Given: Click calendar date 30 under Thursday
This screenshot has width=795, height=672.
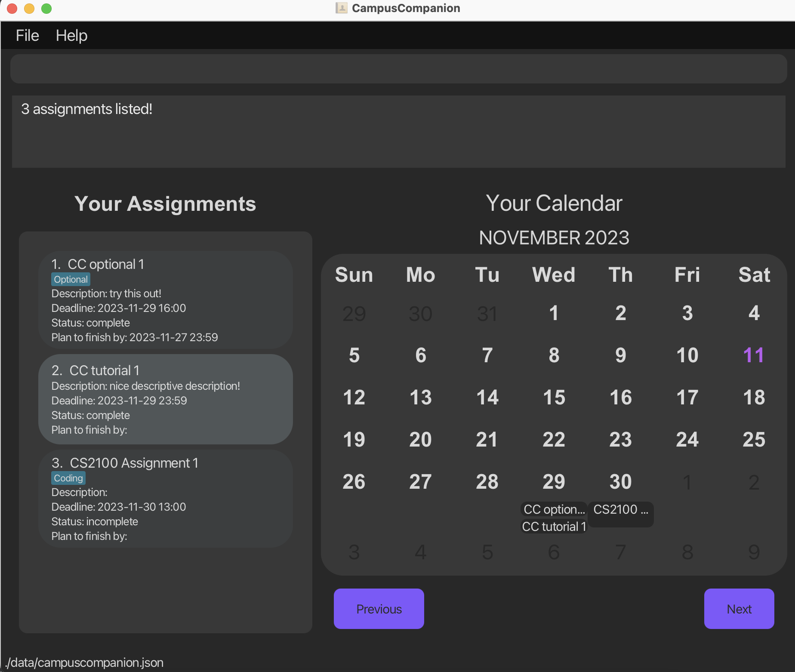Looking at the screenshot, I should (620, 481).
